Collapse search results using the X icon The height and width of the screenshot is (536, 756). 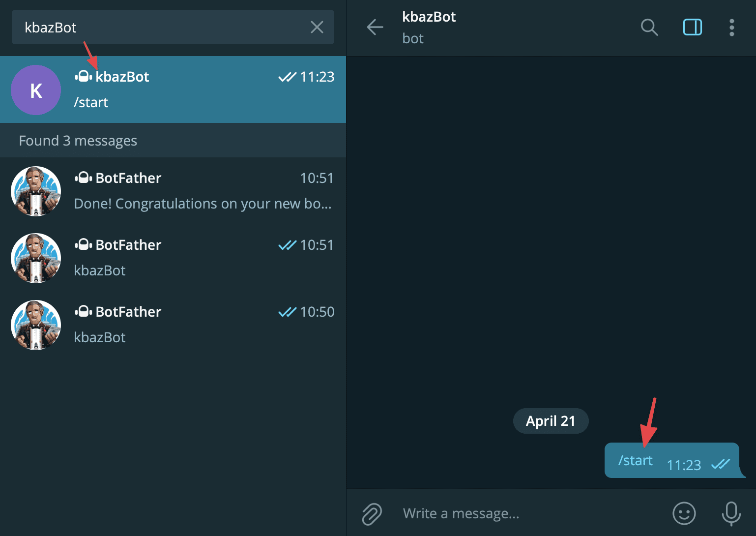317,27
